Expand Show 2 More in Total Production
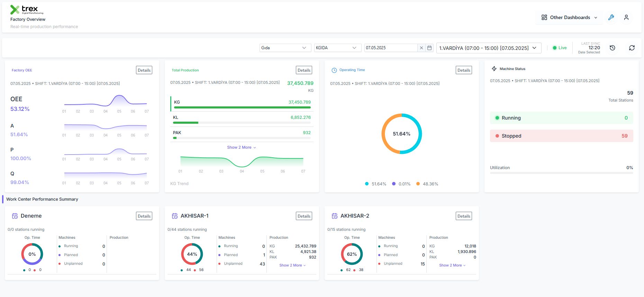Viewport: 644px width, 297px height. 242,147
